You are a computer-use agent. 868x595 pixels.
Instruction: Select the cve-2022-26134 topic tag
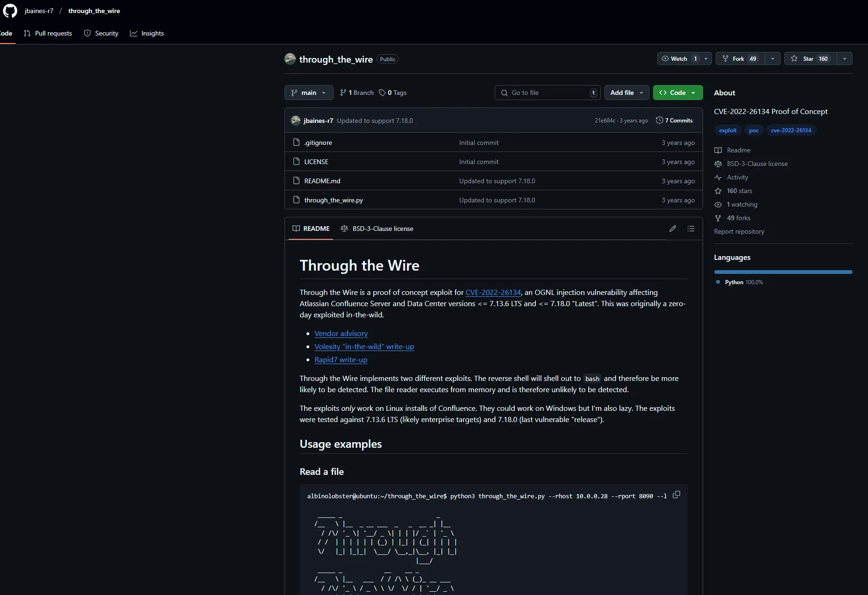pyautogui.click(x=791, y=130)
